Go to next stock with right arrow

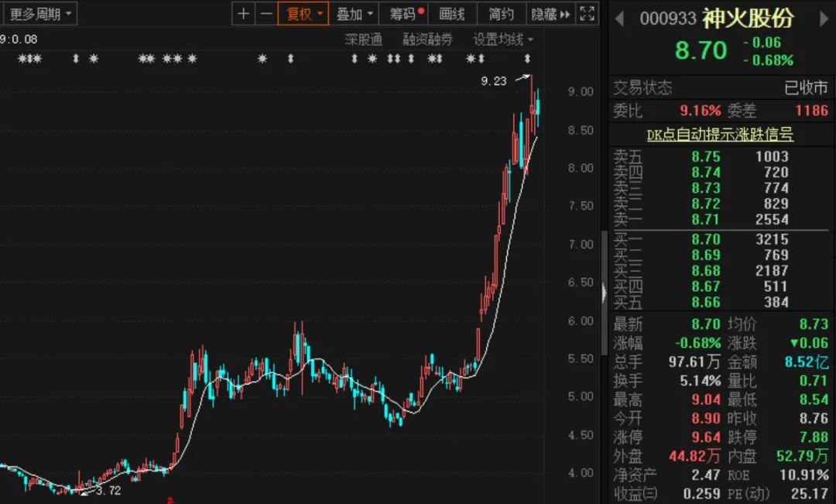824,19
